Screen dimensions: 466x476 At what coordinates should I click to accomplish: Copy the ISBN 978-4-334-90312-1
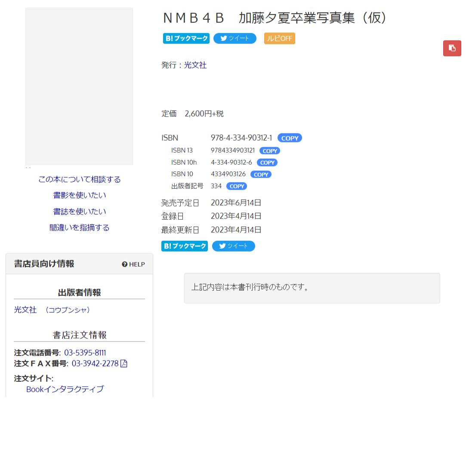coord(290,138)
